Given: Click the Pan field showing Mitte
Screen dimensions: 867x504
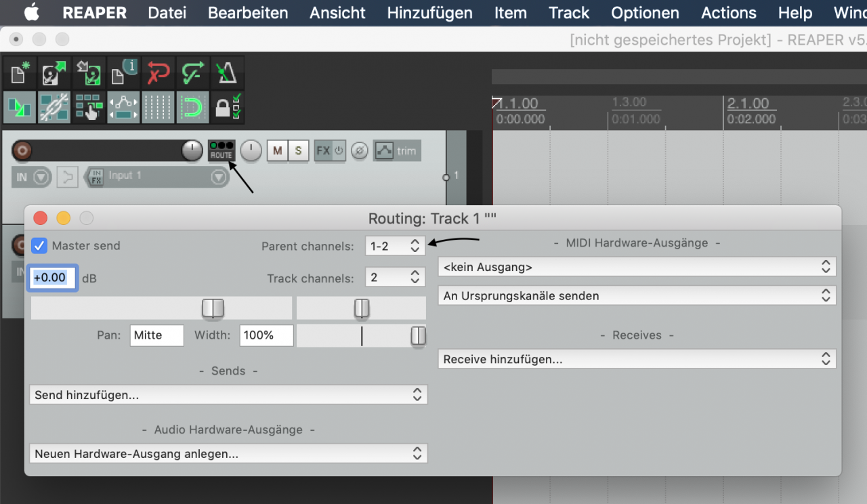Looking at the screenshot, I should (x=156, y=335).
